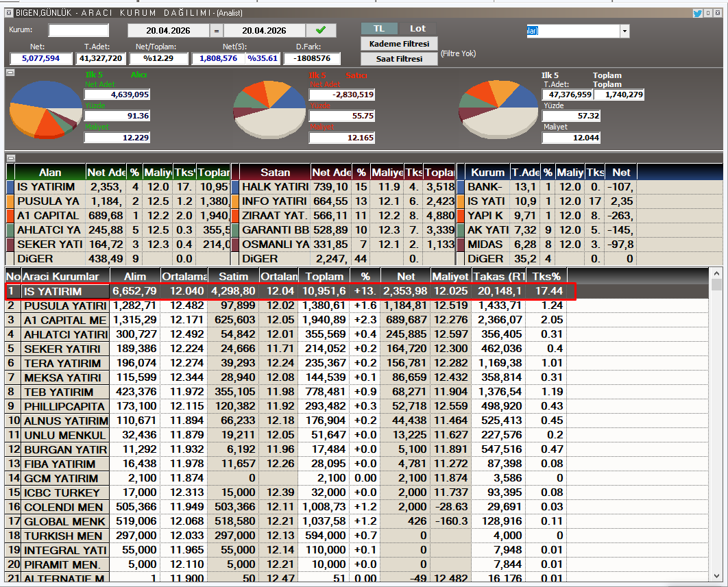Sort by Alim column header
The image size is (728, 587).
[135, 277]
